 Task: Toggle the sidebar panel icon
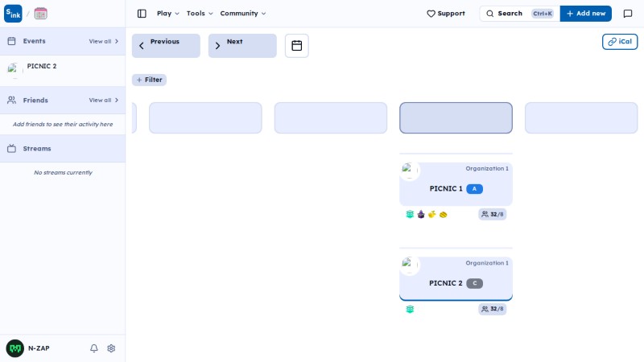(x=142, y=14)
